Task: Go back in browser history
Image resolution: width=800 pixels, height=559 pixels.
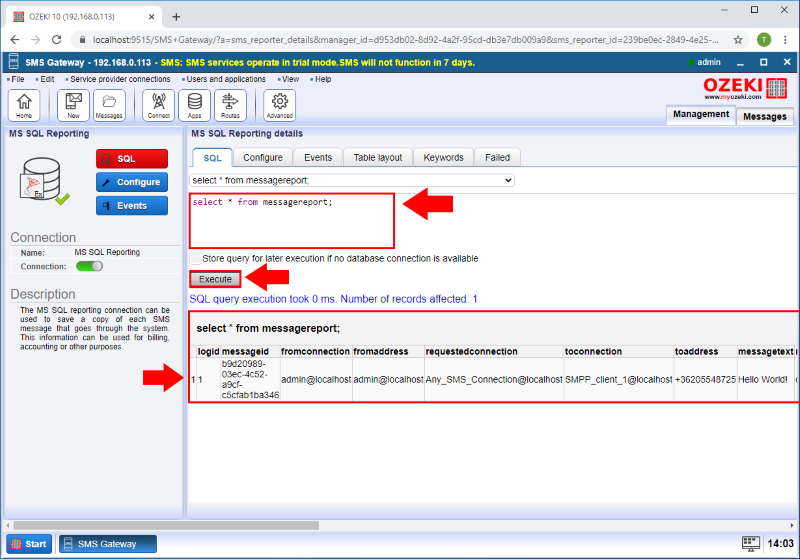Action: pyautogui.click(x=15, y=40)
